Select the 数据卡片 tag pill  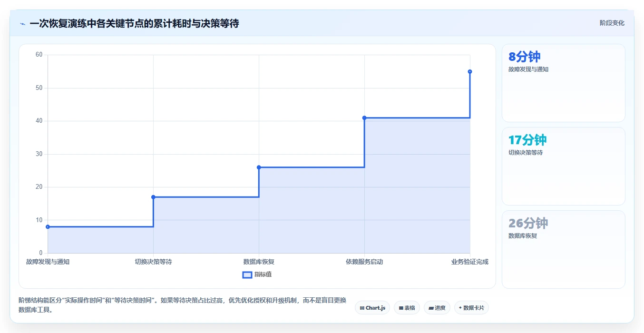[471, 308]
